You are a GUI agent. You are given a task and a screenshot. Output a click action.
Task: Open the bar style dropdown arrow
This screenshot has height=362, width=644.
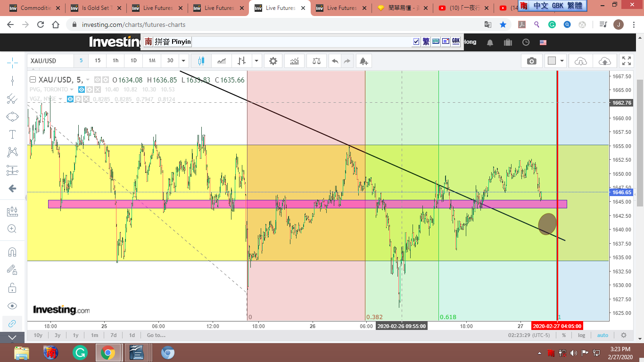(256, 61)
